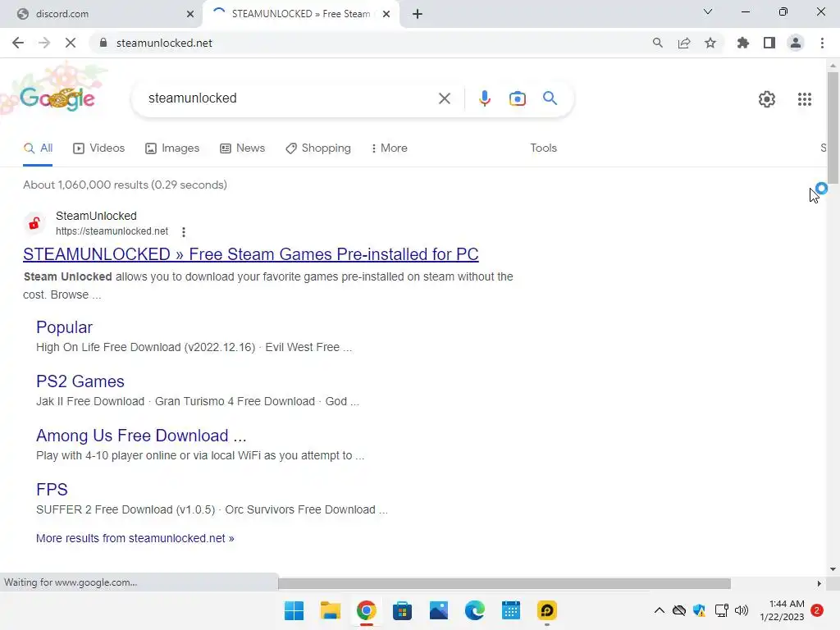Screen dimensions: 840x630
Task: Open Photos app from taskbar
Action: 438,610
